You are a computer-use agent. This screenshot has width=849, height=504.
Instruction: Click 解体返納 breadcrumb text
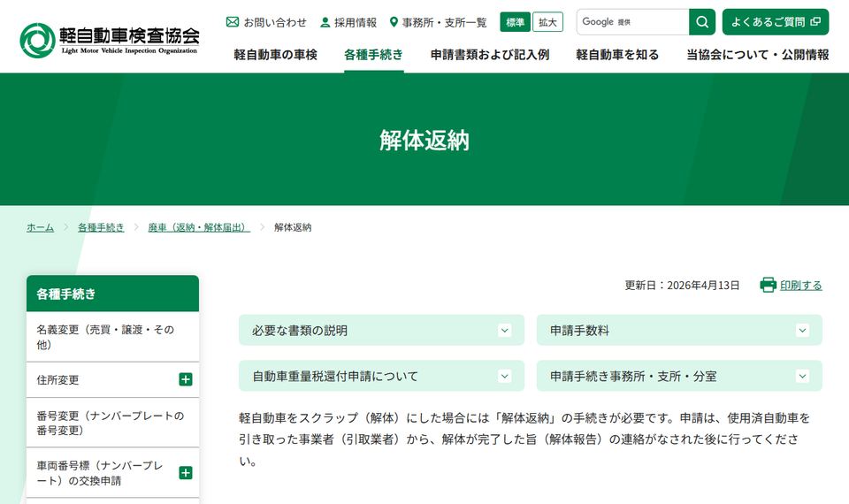pos(293,227)
